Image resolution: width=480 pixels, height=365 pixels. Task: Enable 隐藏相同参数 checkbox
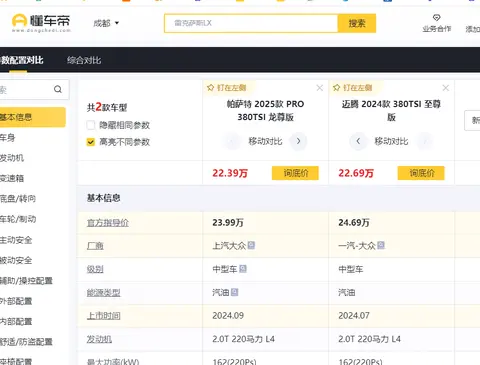pos(91,125)
